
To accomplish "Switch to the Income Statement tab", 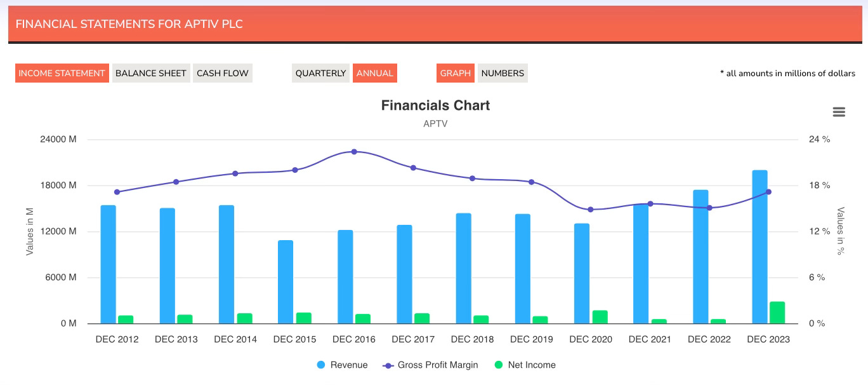I will pos(62,73).
